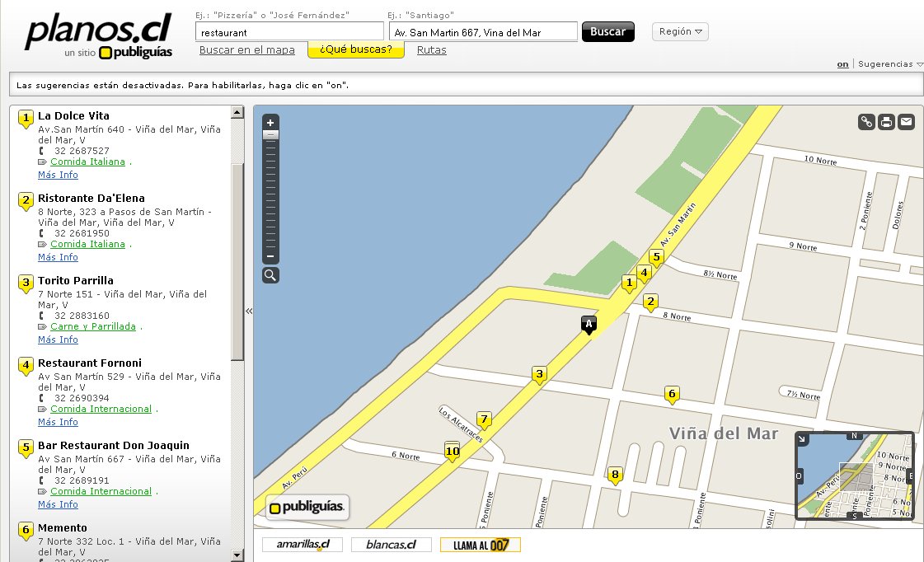
Task: Select the "Bar Restaurant Don Joaquin" result title
Action: pos(114,446)
